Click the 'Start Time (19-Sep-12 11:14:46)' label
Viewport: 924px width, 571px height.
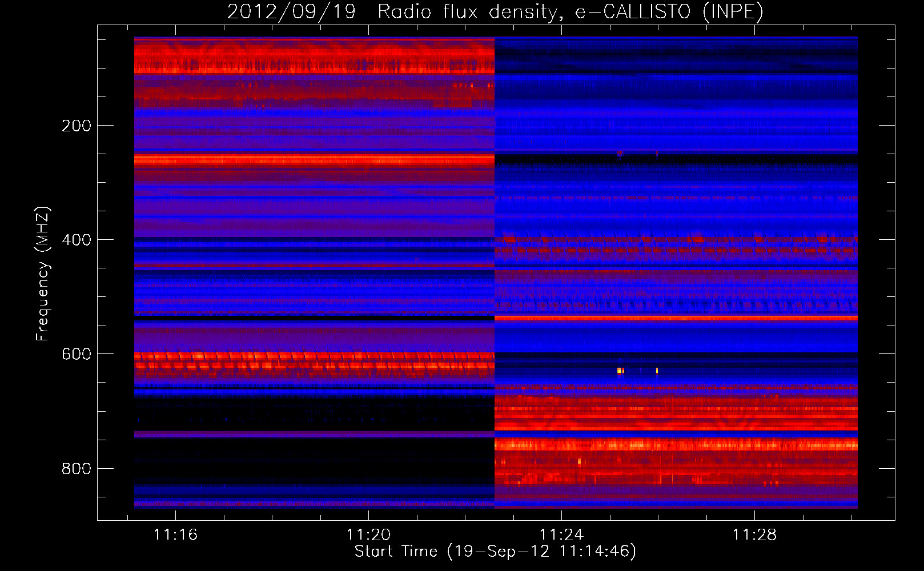point(495,552)
